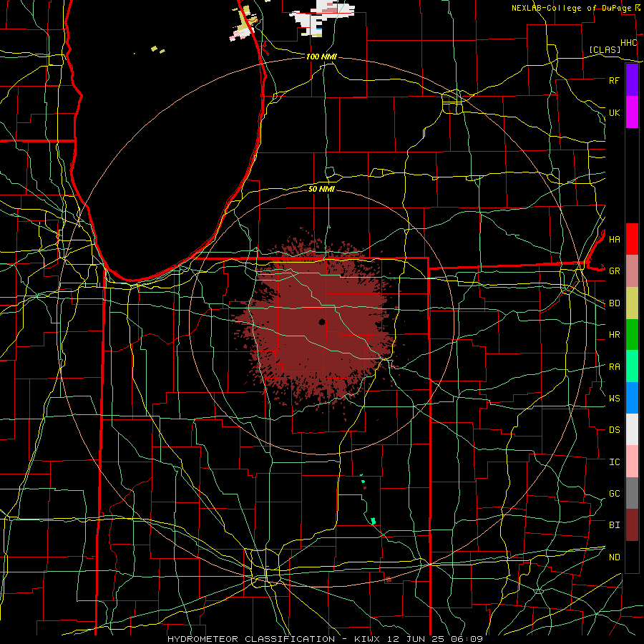Click the 50 NMI range ring label

[x=321, y=189]
